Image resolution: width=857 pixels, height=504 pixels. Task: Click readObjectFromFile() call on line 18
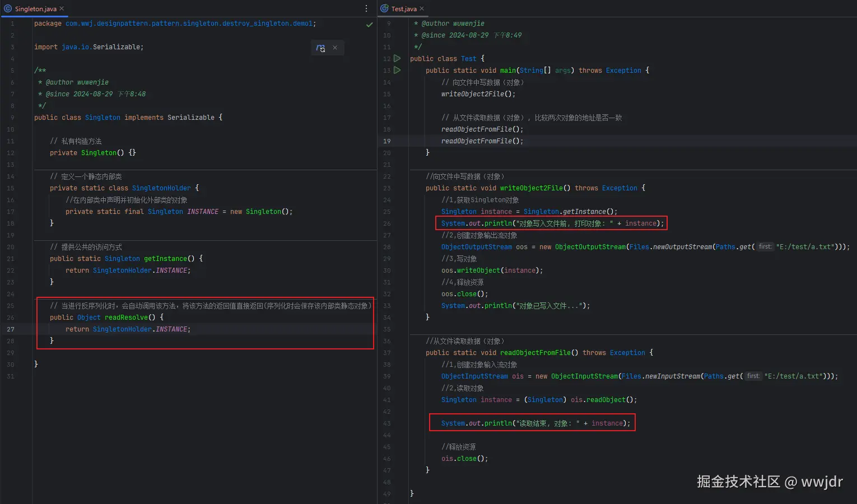coord(482,129)
